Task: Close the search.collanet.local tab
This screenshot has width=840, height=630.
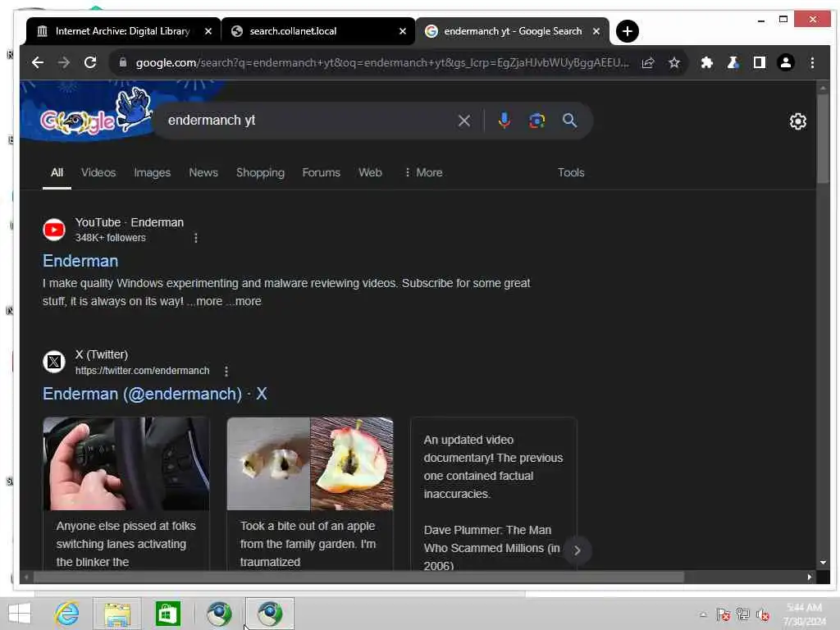Action: click(x=402, y=31)
